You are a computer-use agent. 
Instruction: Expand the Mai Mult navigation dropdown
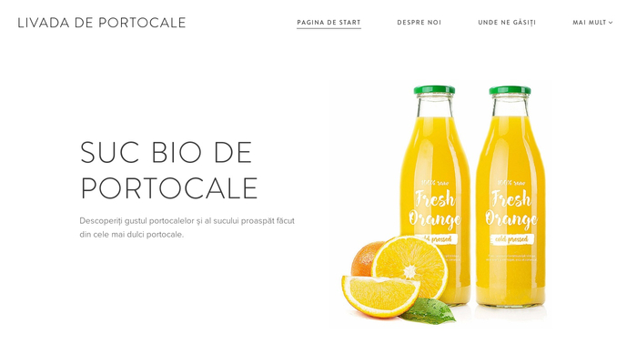(592, 23)
